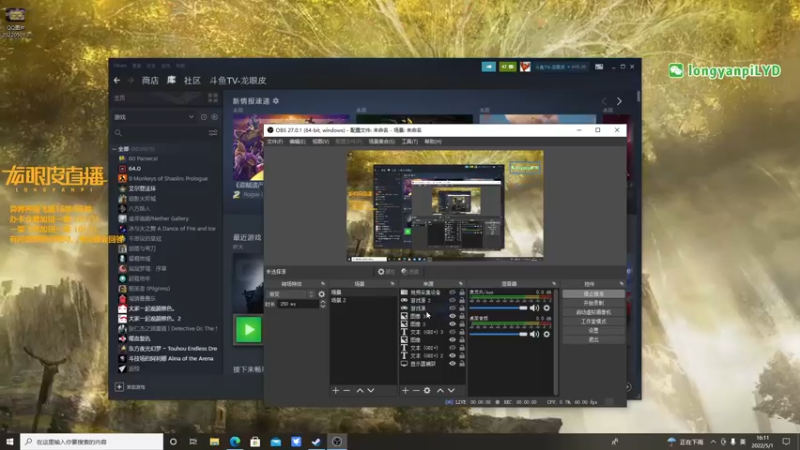Image resolution: width=800 pixels, height=450 pixels.
Task: Hide the 图像 2 source eye icon
Action: 452,324
